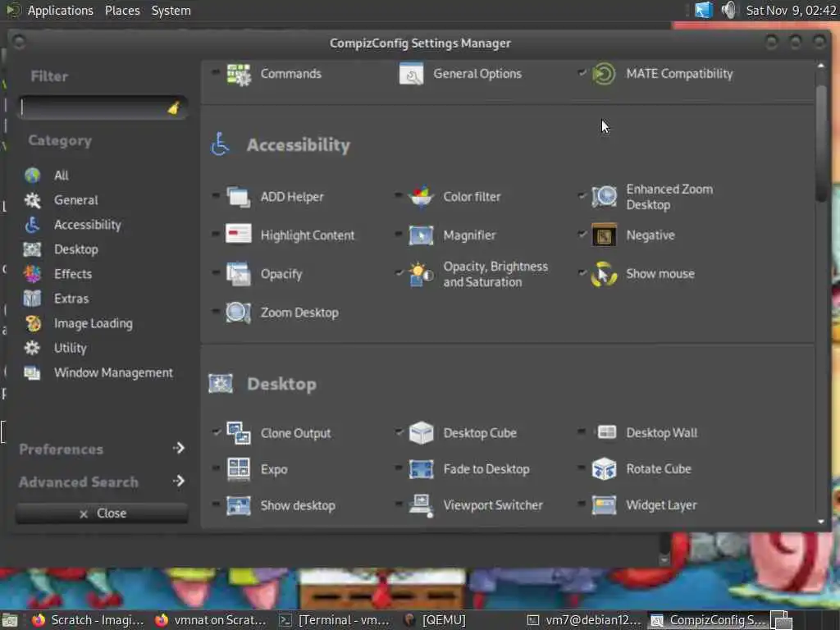Enable the Color filter checkbox
840x630 pixels.
[x=398, y=195]
